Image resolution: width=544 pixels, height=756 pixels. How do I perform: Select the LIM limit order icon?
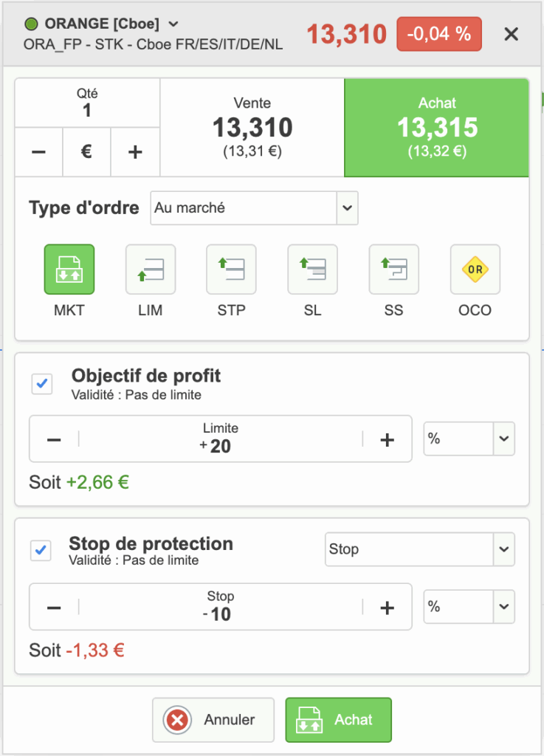click(x=151, y=270)
